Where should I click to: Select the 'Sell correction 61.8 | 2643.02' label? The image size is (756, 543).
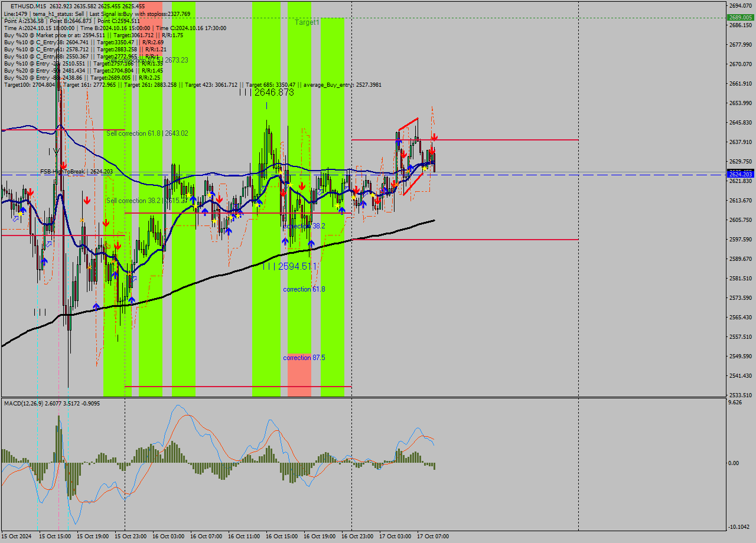pos(147,133)
